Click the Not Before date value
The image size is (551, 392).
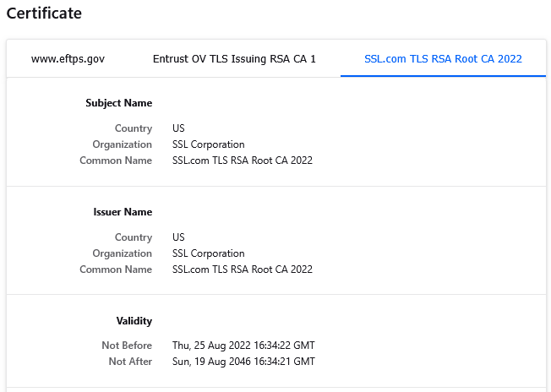[243, 346]
